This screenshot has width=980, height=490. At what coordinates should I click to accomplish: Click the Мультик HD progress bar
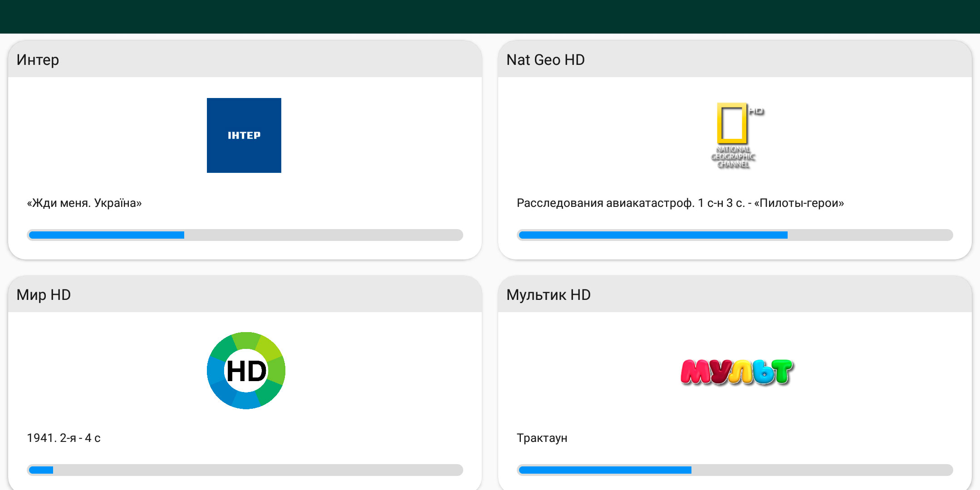(735, 470)
